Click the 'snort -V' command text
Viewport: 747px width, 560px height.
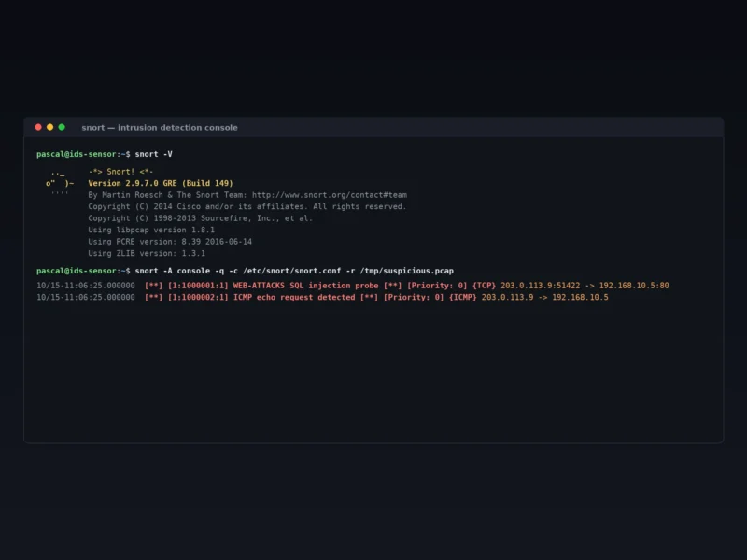[x=153, y=154]
